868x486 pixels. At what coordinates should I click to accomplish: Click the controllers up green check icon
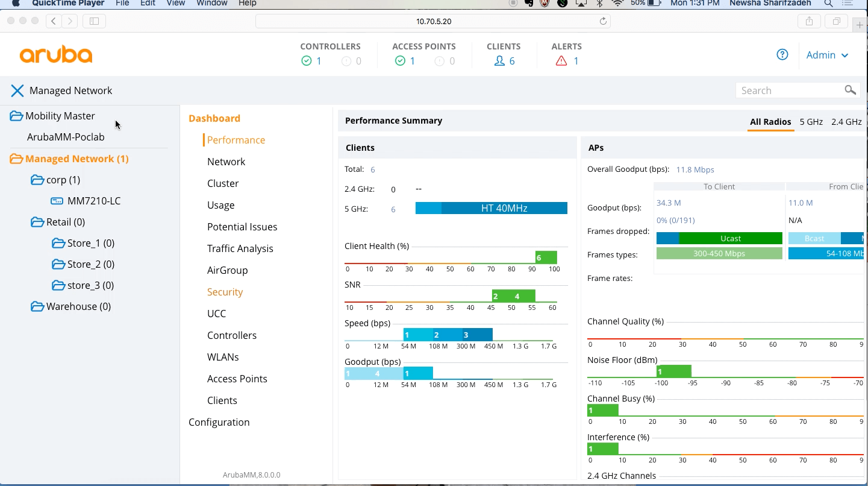306,61
